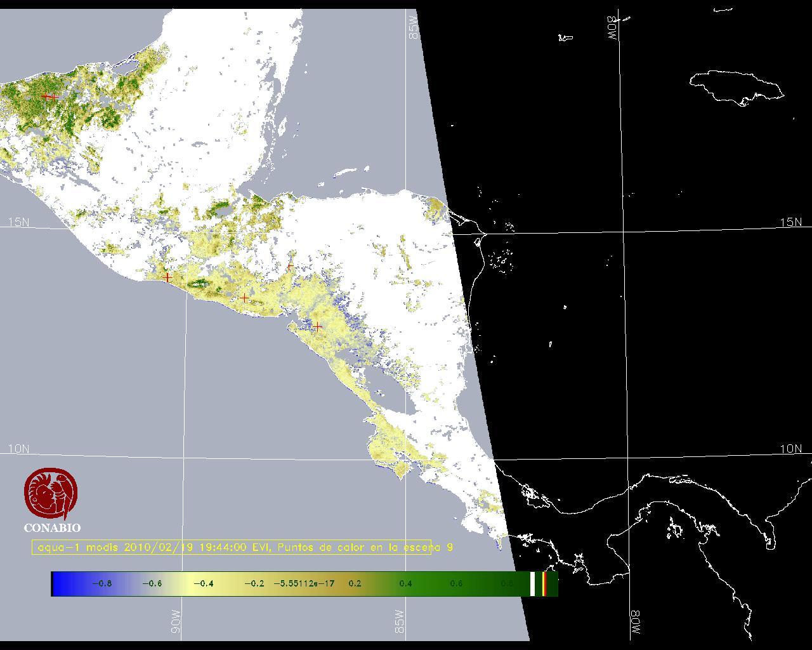The height and width of the screenshot is (650, 812).
Task: Click the yellow aqua-1 modis caption box
Action: (x=232, y=547)
